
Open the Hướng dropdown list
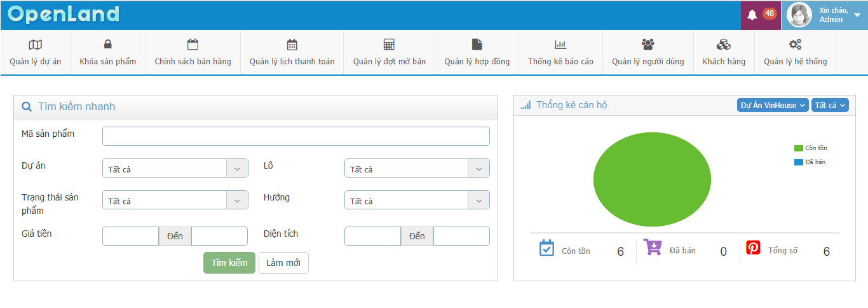click(417, 200)
